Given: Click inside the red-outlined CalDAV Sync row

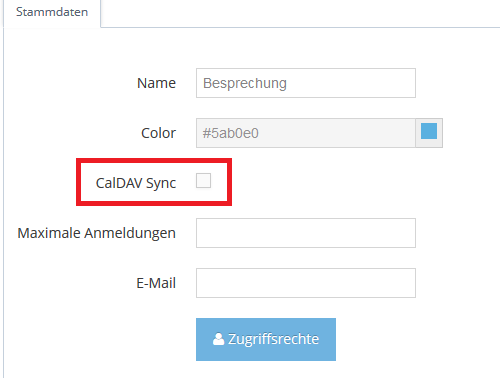Looking at the screenshot, I should tap(154, 182).
